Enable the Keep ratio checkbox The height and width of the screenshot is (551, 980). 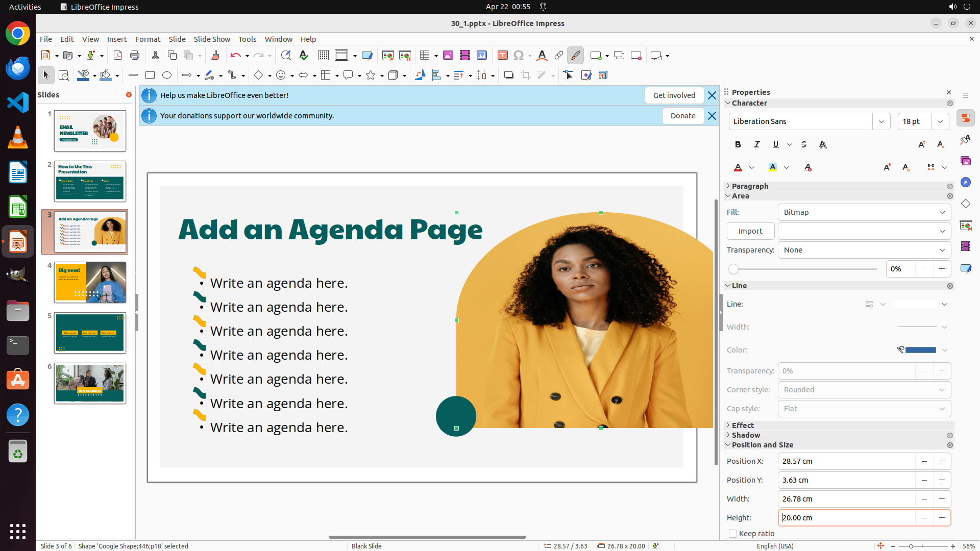tap(733, 534)
